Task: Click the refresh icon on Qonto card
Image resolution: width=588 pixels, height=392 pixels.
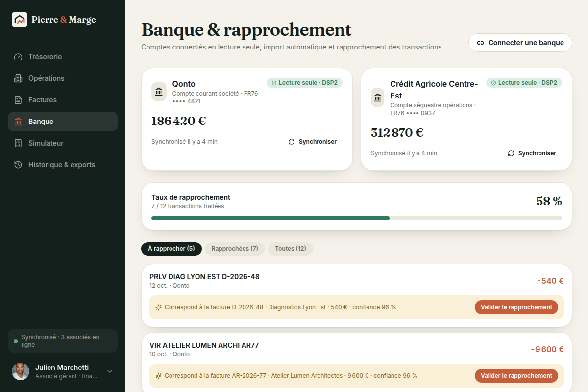Action: [x=292, y=142]
